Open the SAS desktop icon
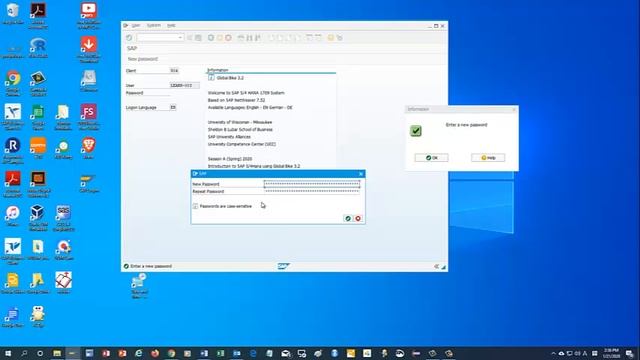640x360 pixels. point(63,218)
